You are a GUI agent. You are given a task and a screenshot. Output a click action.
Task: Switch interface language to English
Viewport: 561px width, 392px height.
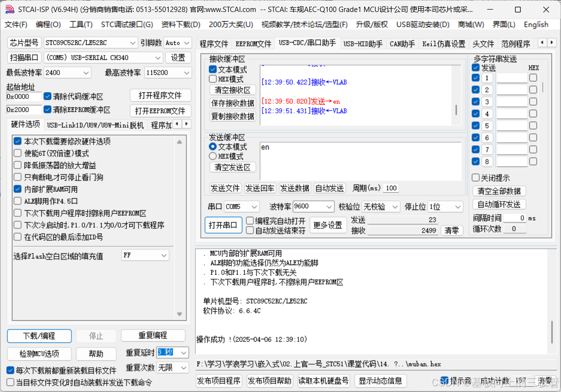coord(536,24)
